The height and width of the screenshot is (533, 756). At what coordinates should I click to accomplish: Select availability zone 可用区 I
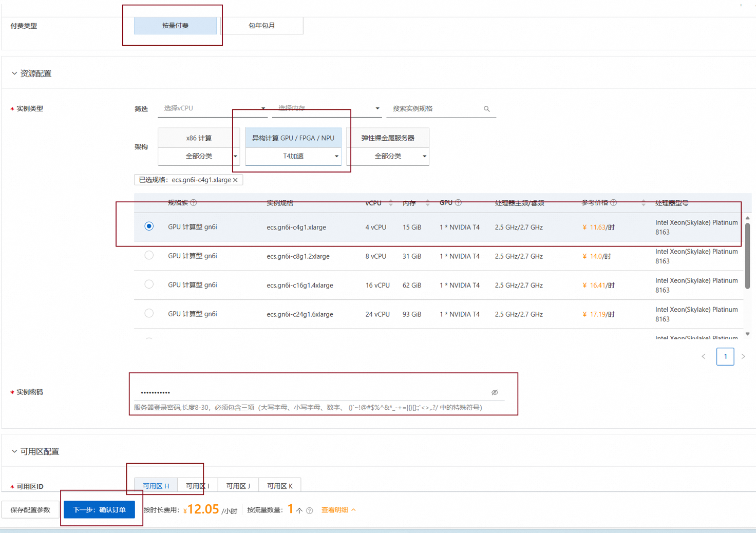click(x=198, y=486)
